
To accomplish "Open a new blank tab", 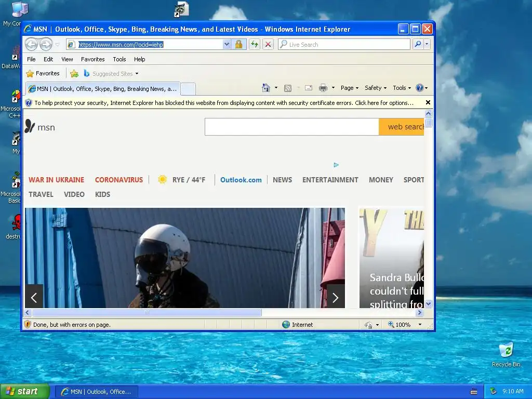I will tap(188, 89).
